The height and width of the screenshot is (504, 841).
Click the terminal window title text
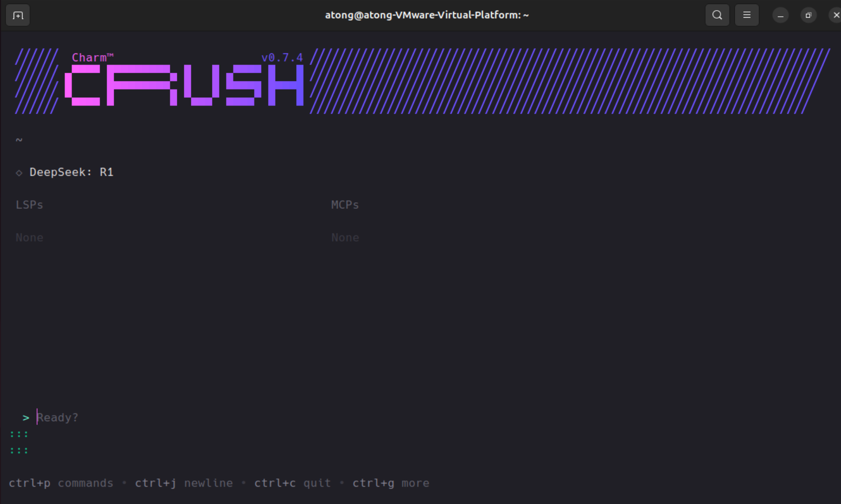tap(427, 15)
